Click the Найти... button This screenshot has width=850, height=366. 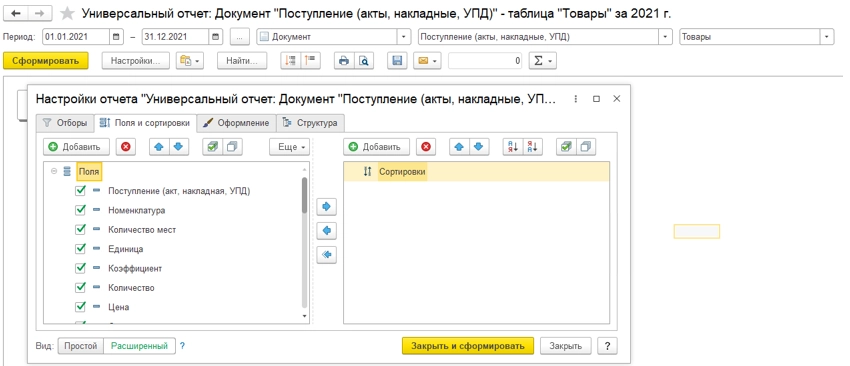pyautogui.click(x=242, y=61)
